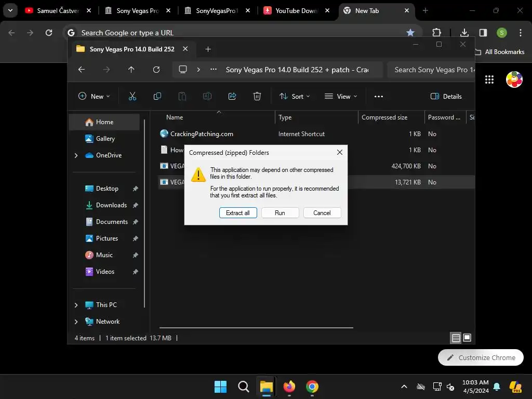532x399 pixels.
Task: Switch to the YouTube Downloader Chrome tab
Action: pyautogui.click(x=297, y=11)
